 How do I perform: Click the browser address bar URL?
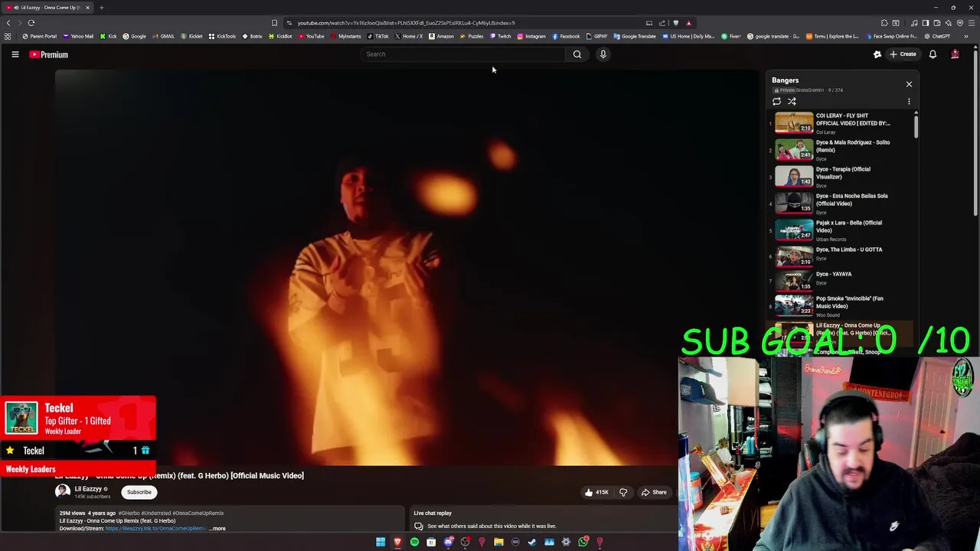[406, 23]
